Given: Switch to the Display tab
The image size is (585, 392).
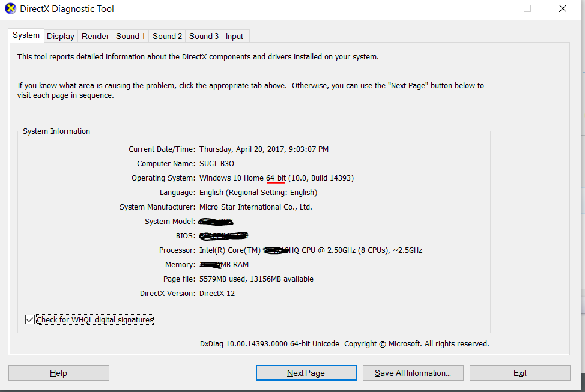Looking at the screenshot, I should (x=61, y=36).
